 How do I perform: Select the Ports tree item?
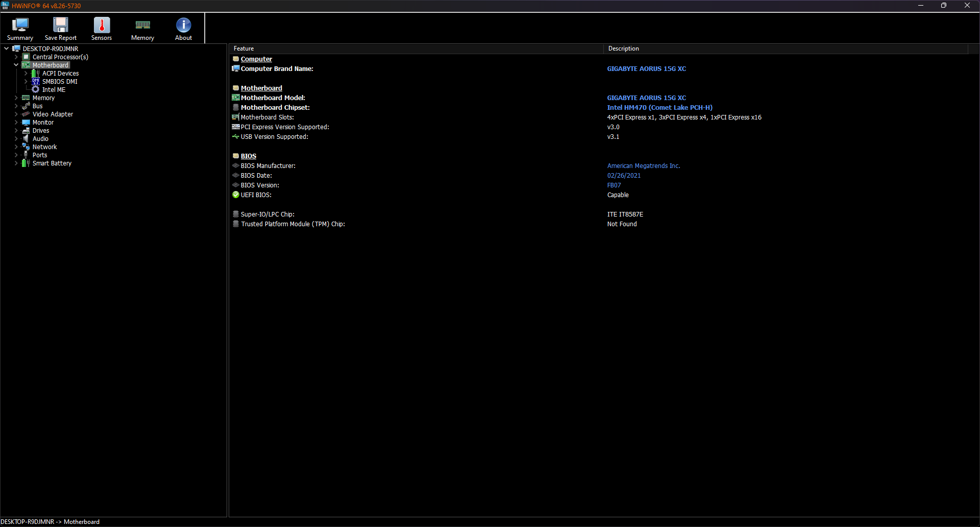[x=40, y=155]
